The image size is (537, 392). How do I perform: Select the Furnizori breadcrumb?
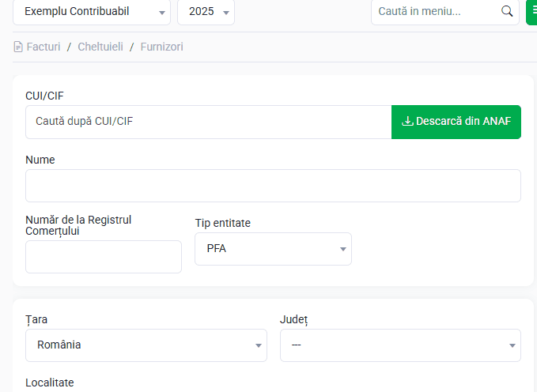tap(161, 47)
